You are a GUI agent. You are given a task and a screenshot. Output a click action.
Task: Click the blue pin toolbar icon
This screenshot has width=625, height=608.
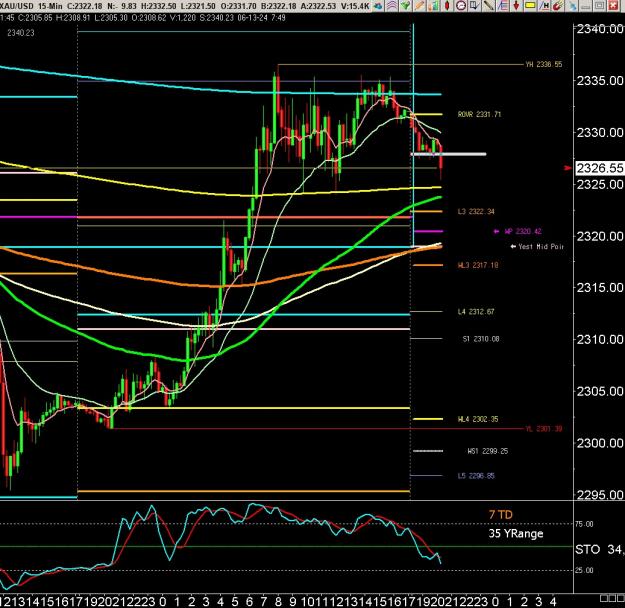click(x=572, y=6)
